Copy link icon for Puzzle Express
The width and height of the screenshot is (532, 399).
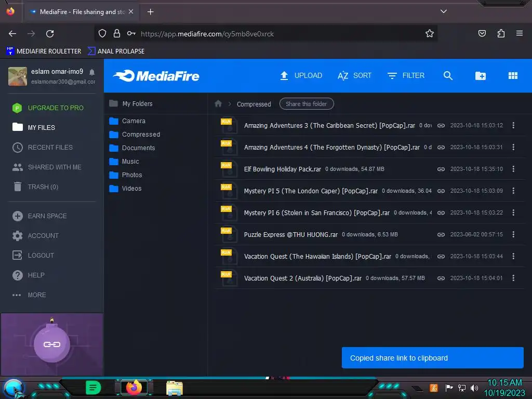441,234
